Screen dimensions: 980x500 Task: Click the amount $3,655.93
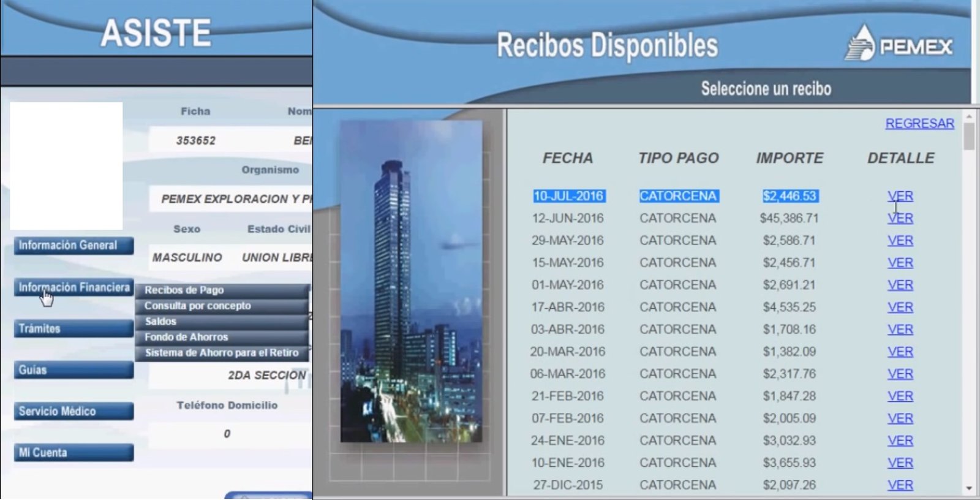tap(790, 463)
